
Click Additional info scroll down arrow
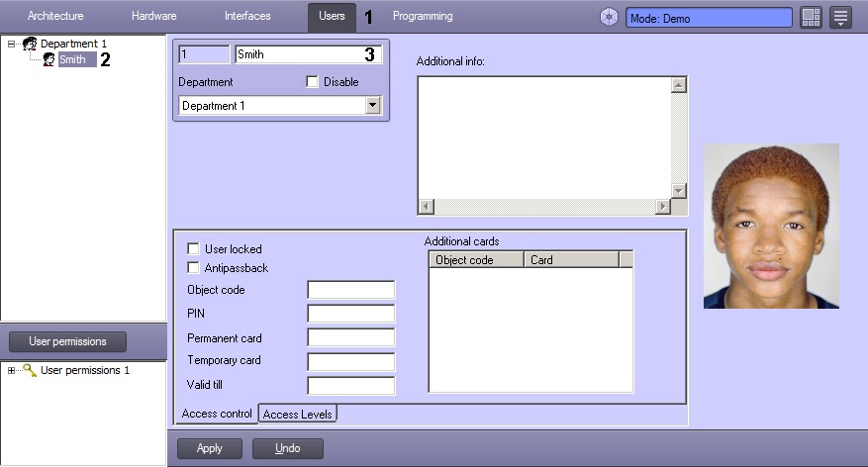click(x=679, y=190)
